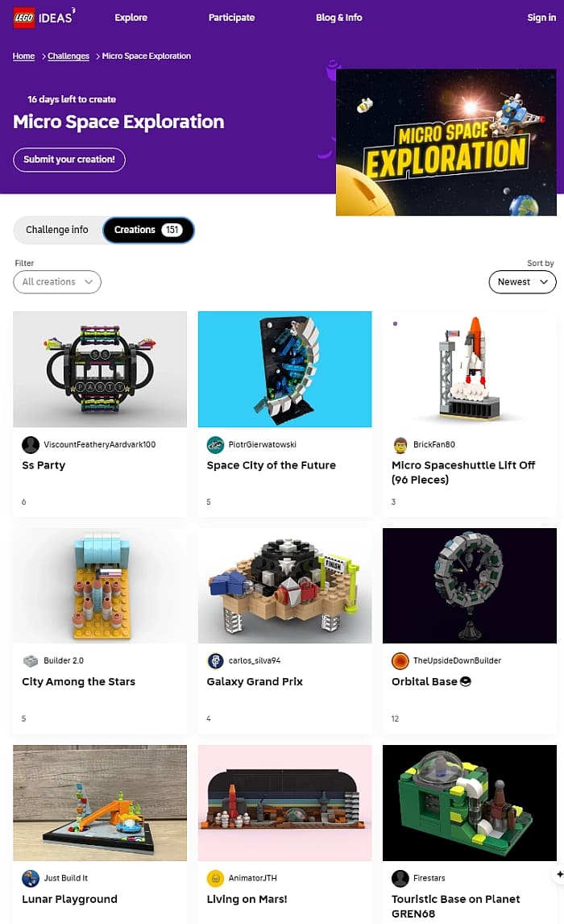The height and width of the screenshot is (924, 564).
Task: Click the LEGO Ideas logo
Action: [x=44, y=18]
